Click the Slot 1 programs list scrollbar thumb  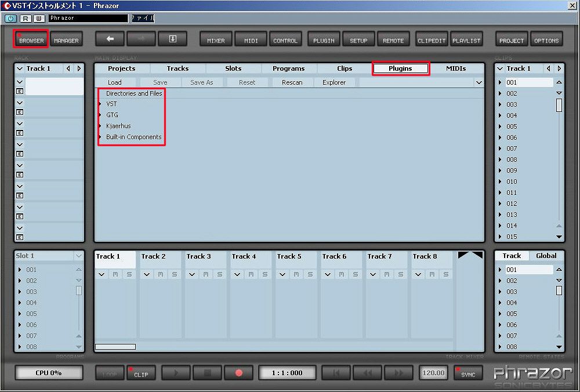pyautogui.click(x=79, y=291)
